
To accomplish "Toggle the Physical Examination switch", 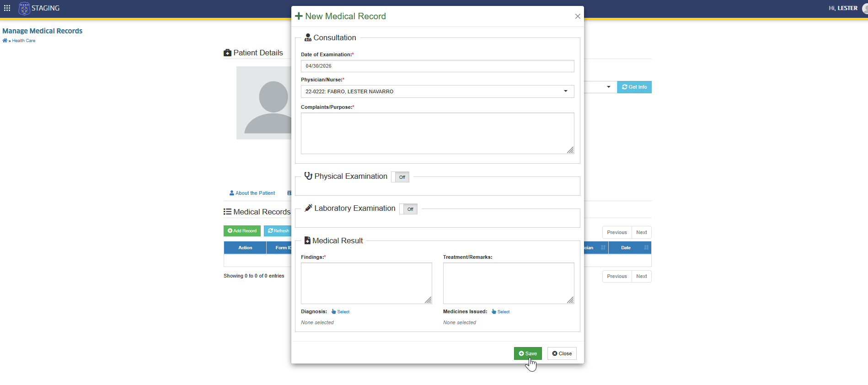I will coord(400,177).
